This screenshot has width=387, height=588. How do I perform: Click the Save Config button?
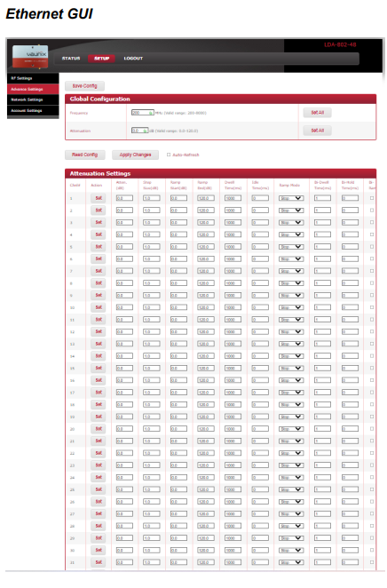pyautogui.click(x=84, y=86)
